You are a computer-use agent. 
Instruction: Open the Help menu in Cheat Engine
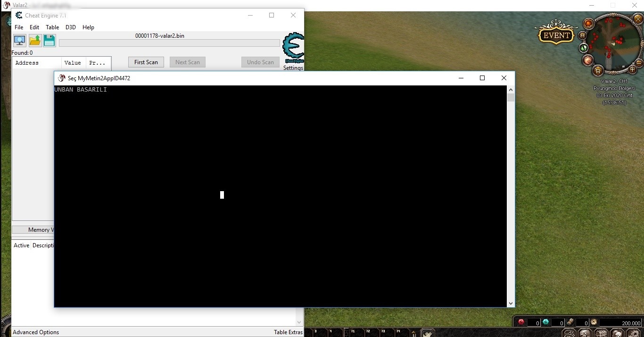click(x=88, y=27)
